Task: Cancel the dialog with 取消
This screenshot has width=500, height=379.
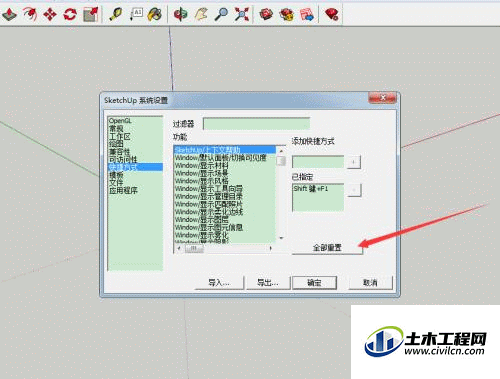Action: pyautogui.click(x=370, y=283)
